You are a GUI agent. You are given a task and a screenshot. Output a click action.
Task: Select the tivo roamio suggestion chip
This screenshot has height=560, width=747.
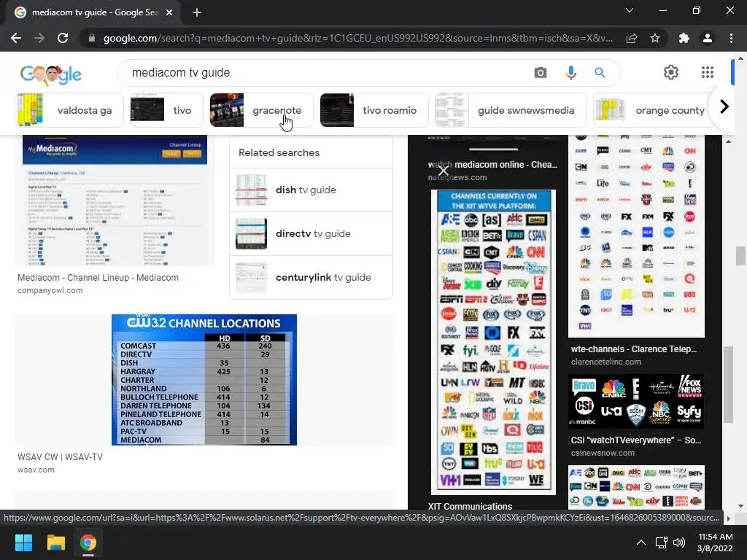tap(374, 110)
